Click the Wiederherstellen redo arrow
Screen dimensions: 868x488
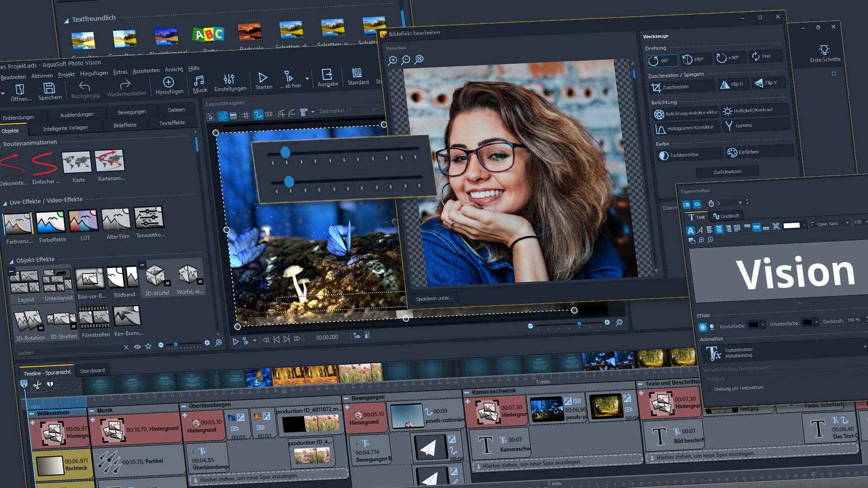tap(125, 84)
